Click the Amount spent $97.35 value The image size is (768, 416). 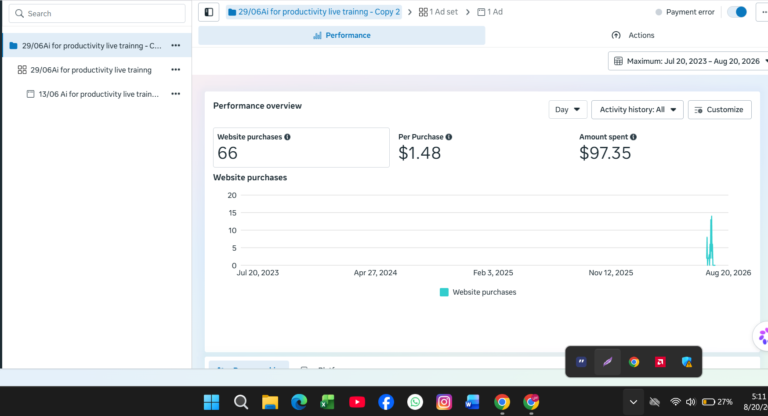click(605, 153)
